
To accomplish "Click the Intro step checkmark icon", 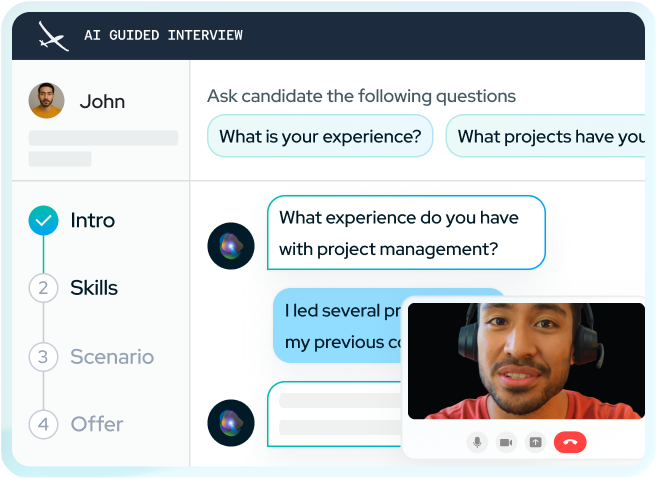I will (x=43, y=221).
